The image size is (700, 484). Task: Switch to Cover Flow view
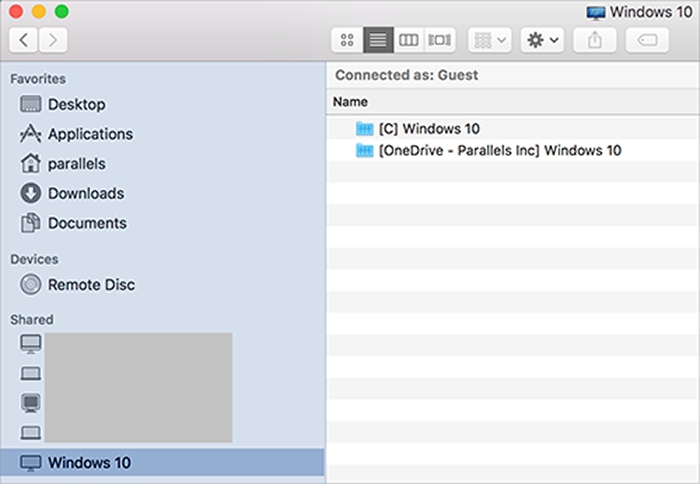pos(439,40)
